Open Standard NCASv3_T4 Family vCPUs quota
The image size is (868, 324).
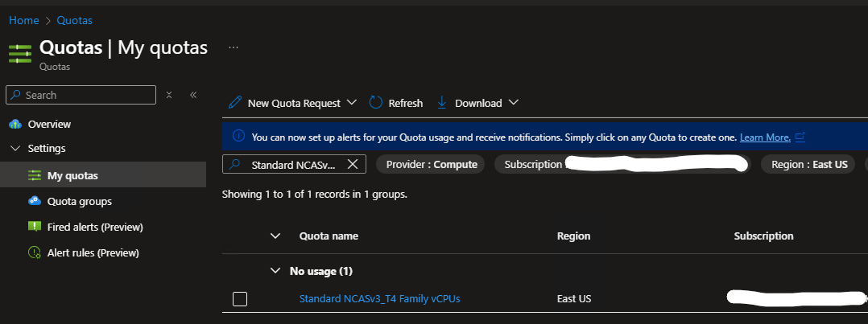tap(380, 299)
